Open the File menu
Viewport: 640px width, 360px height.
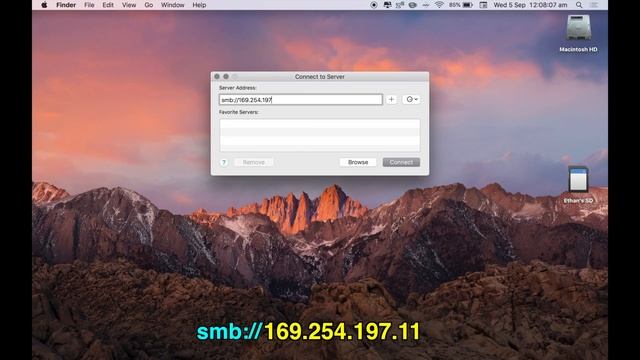tap(89, 5)
